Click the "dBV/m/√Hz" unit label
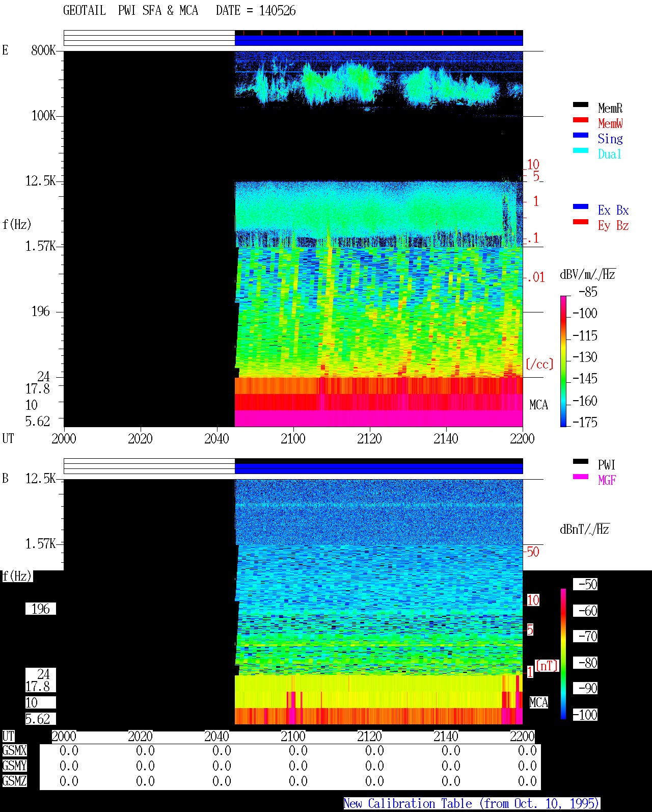Viewport: 652px width, 812px height. point(588,274)
